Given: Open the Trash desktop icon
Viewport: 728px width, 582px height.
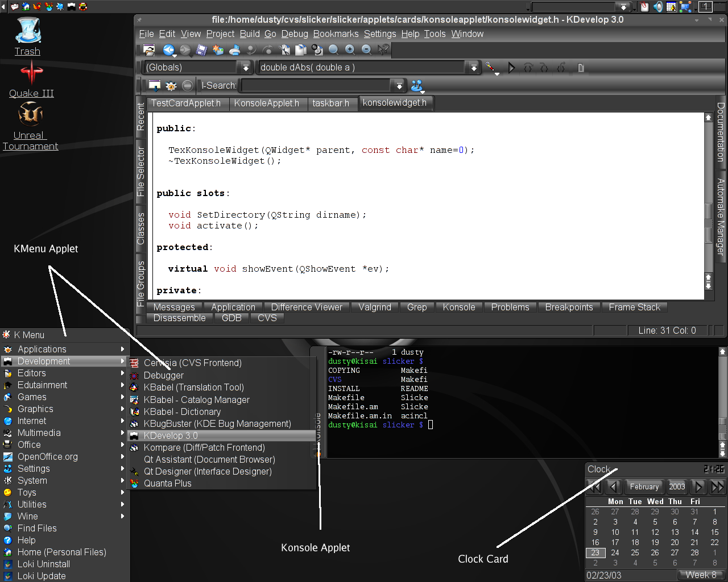Looking at the screenshot, I should [x=27, y=36].
